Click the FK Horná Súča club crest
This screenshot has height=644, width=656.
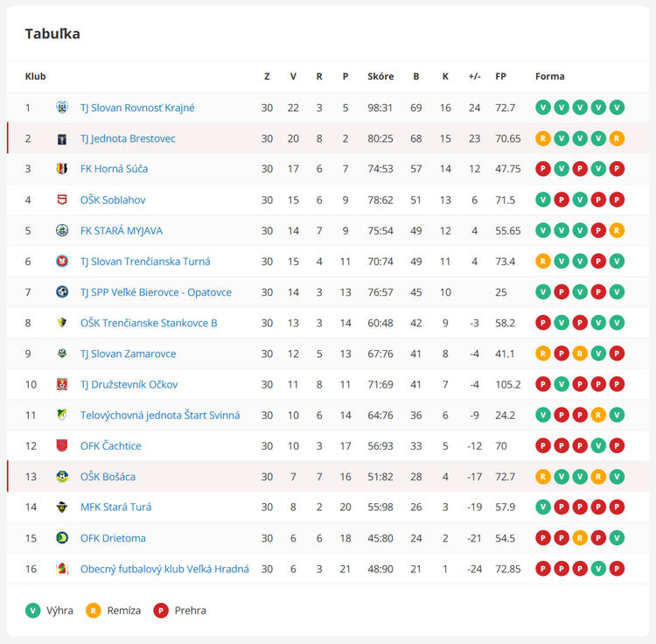[x=62, y=169]
